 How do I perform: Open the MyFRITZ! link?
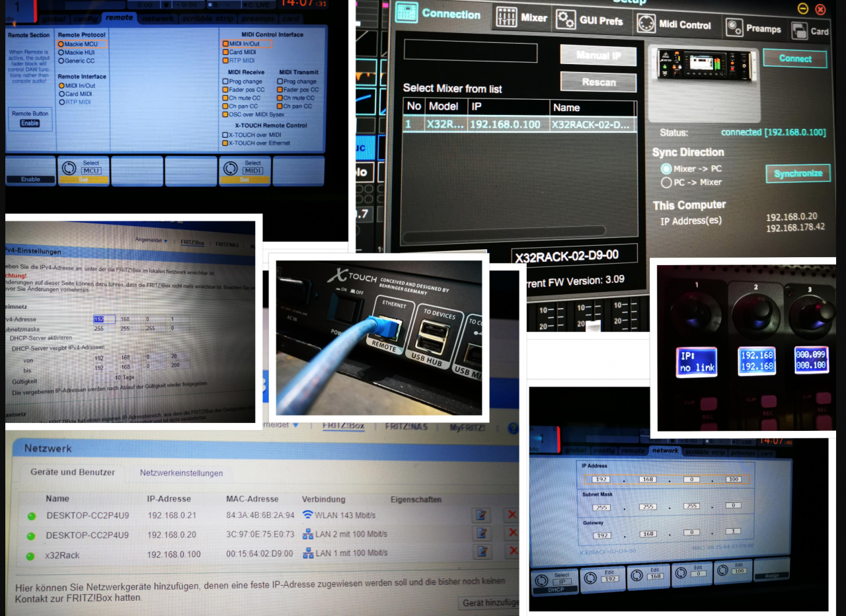click(468, 428)
